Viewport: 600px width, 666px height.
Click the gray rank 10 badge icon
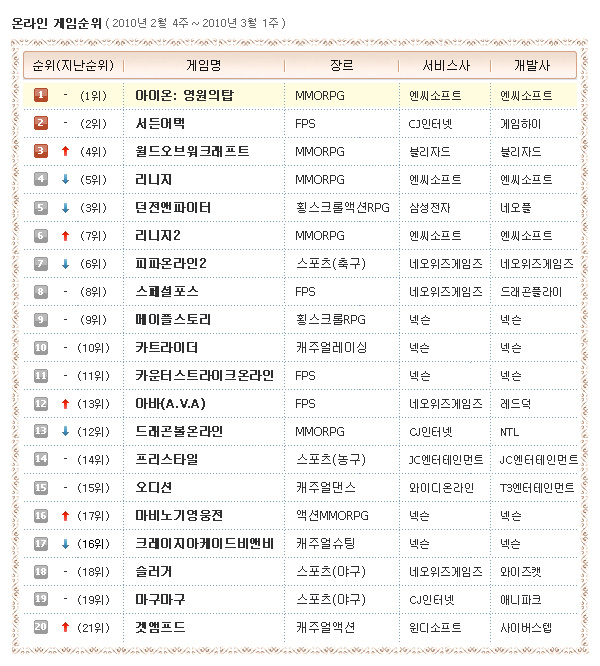click(x=41, y=347)
